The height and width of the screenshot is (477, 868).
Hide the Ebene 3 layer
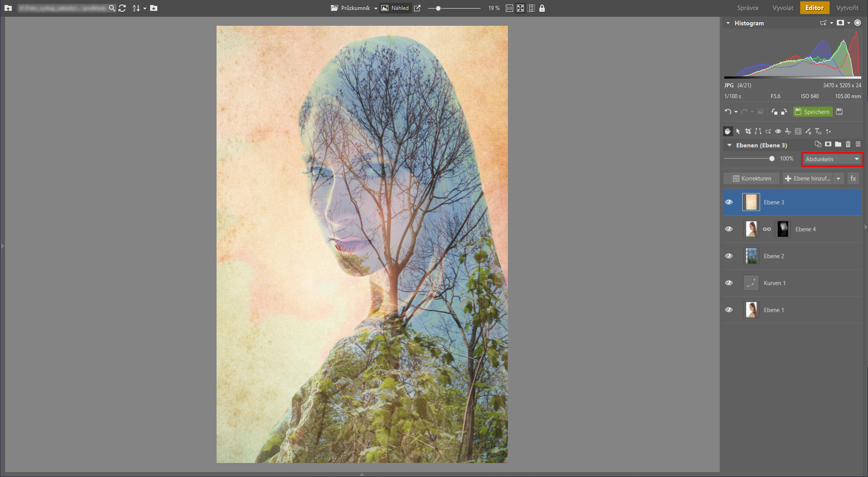pos(729,202)
